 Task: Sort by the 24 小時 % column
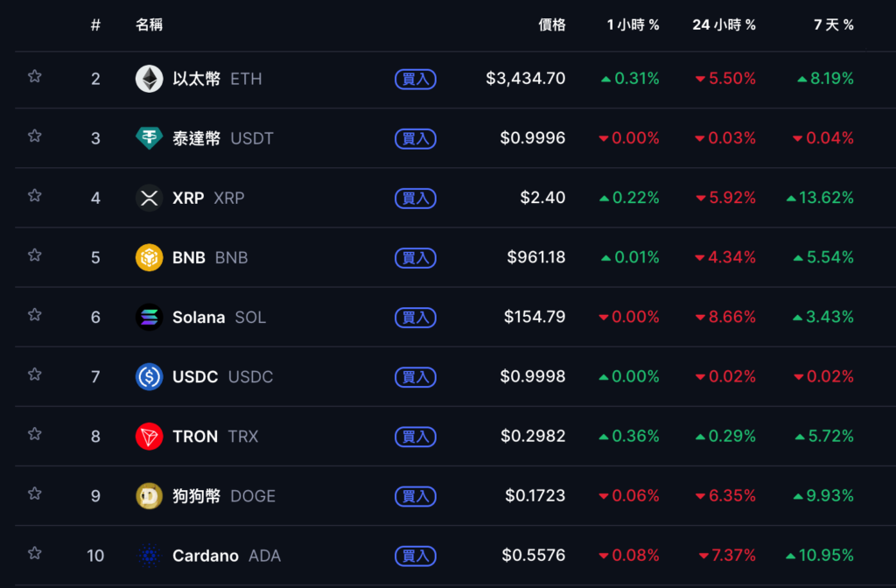(x=724, y=24)
